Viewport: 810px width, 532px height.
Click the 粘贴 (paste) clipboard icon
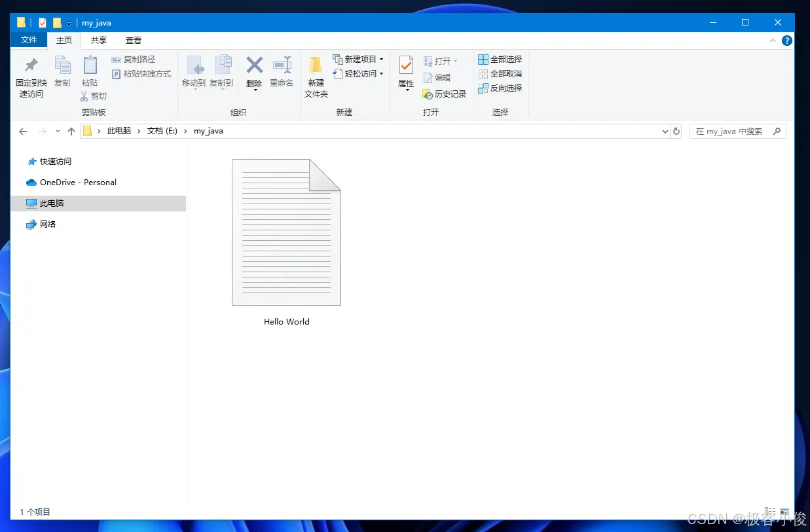(90, 65)
